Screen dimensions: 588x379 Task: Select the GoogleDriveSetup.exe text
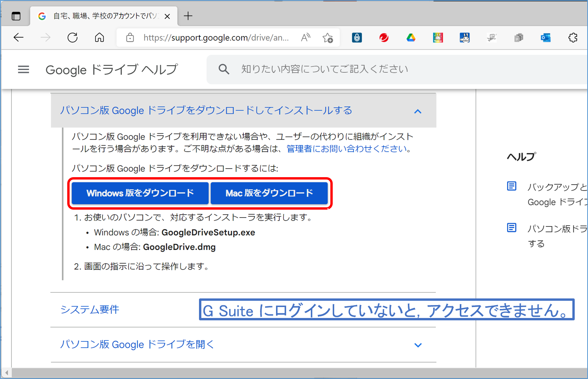[208, 233]
